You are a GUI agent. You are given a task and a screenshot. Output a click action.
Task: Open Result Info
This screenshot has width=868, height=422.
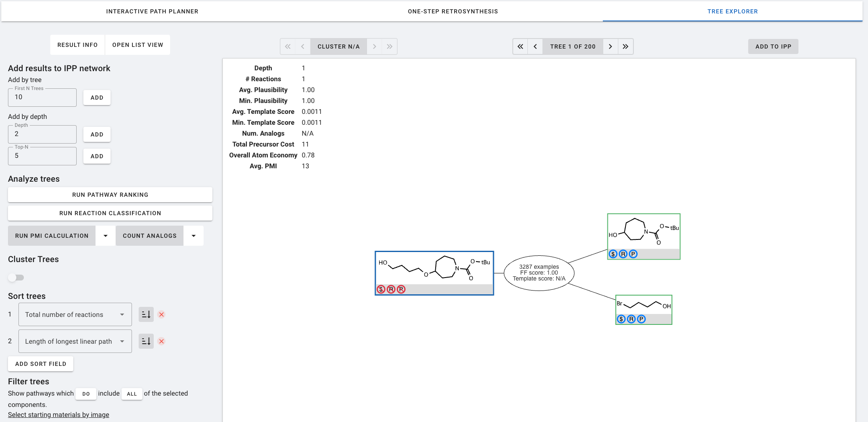tap(77, 45)
